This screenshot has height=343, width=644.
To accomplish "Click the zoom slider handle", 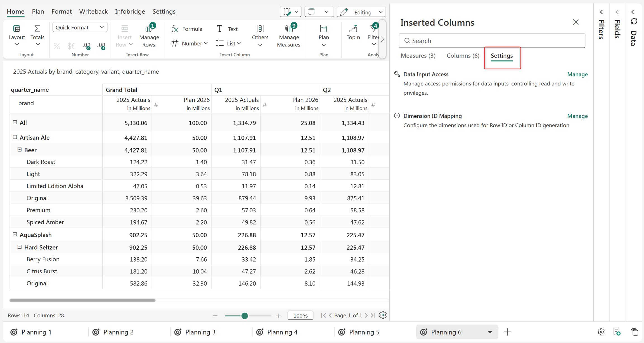I will (x=245, y=316).
